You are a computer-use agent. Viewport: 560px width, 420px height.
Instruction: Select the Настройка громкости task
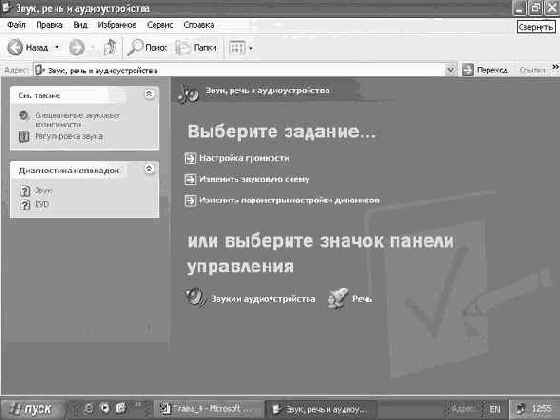click(244, 158)
